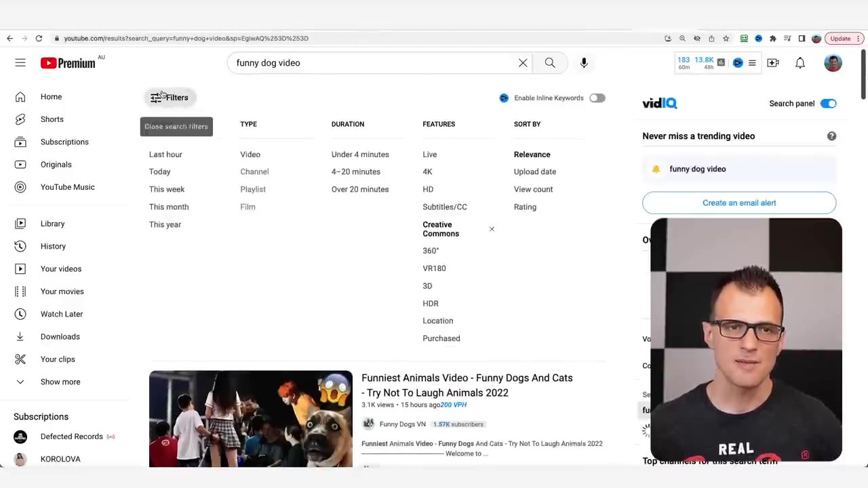This screenshot has width=868, height=488.
Task: Click the magnifier search button
Action: coord(550,63)
